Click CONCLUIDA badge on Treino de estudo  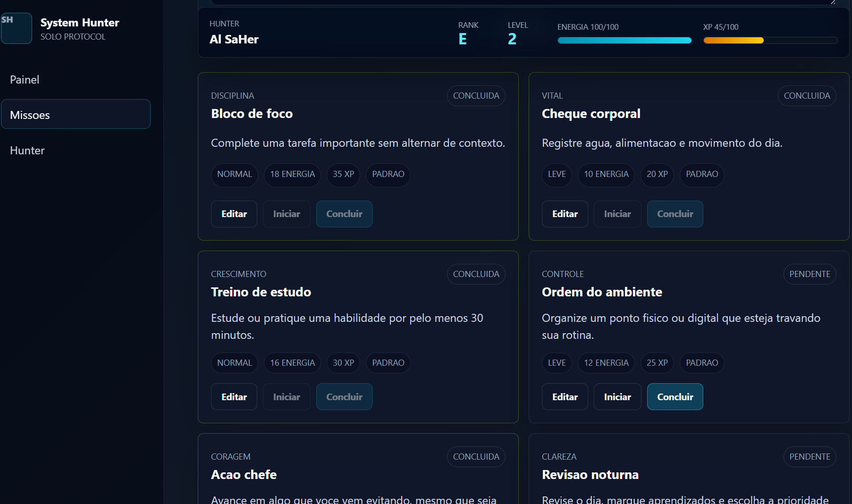click(476, 274)
